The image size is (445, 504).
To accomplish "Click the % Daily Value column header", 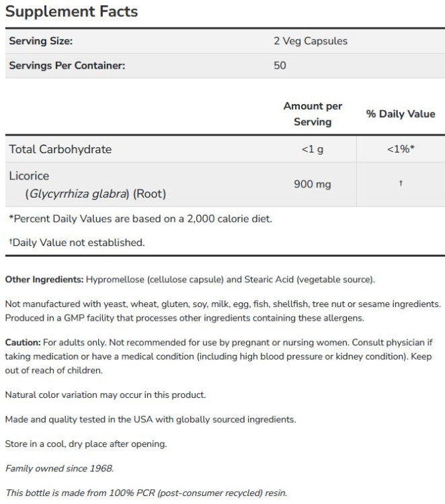I will [400, 114].
